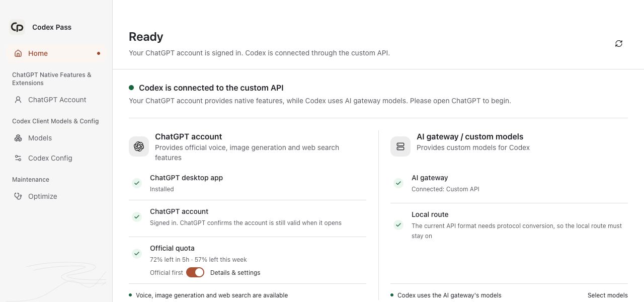Click check icon beside ChatGPT desktop app

click(137, 183)
